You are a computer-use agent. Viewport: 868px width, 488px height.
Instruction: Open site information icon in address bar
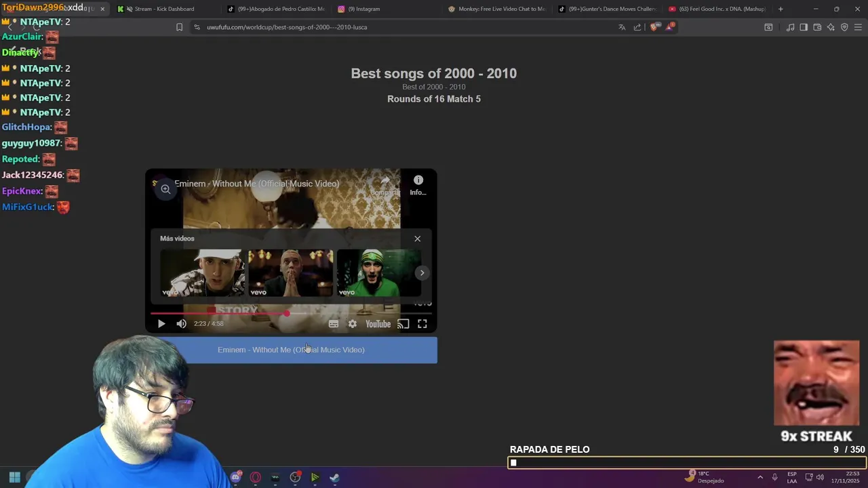pyautogui.click(x=197, y=27)
